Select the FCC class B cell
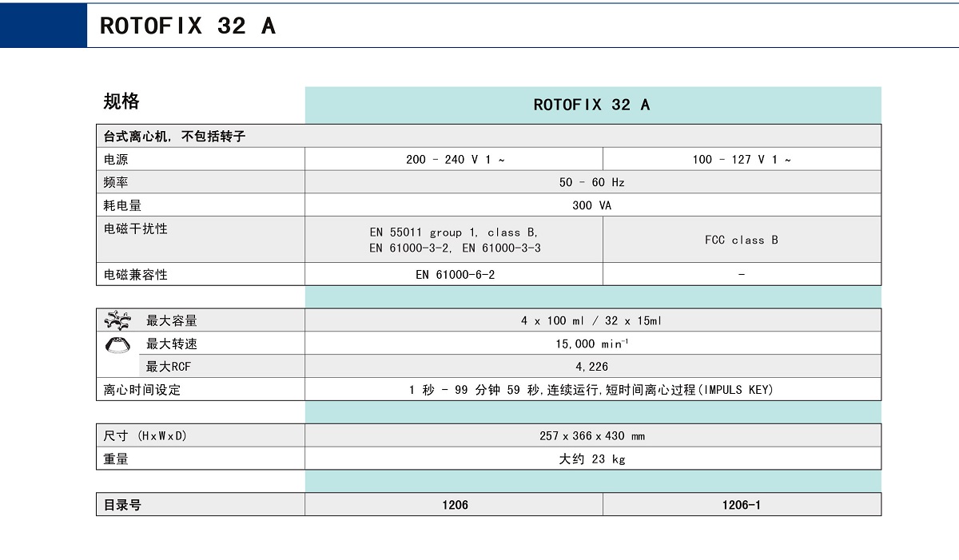 pyautogui.click(x=742, y=240)
